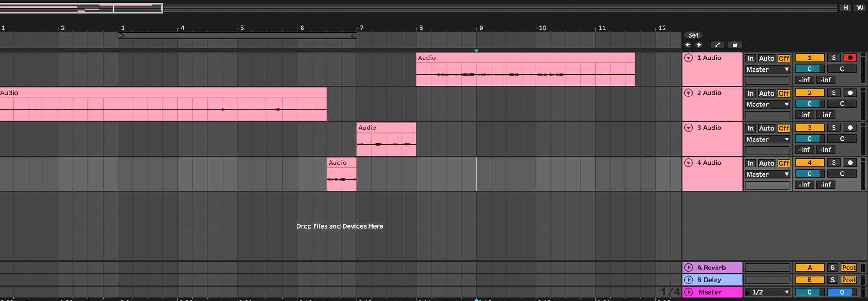Deactivate track 2 with its activator button
868x301 pixels.
pos(810,93)
